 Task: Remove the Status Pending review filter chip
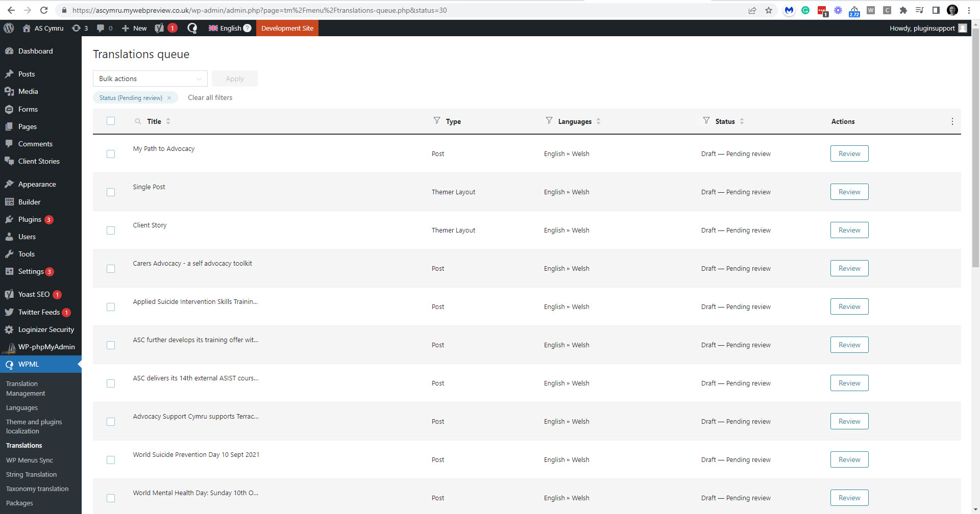coord(169,98)
